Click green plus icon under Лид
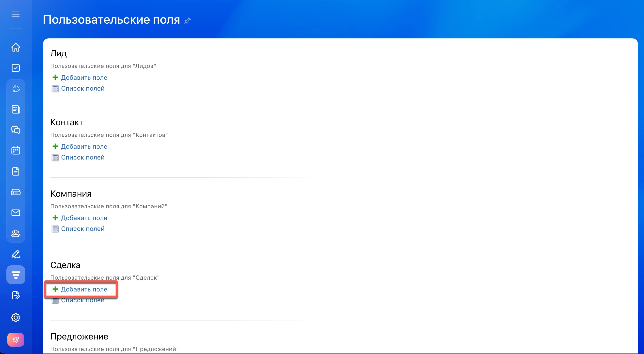This screenshot has width=644, height=354. tap(55, 77)
